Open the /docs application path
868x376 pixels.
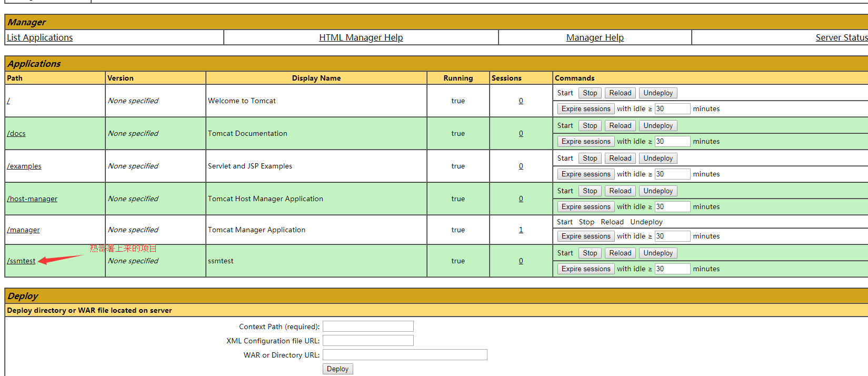[16, 133]
